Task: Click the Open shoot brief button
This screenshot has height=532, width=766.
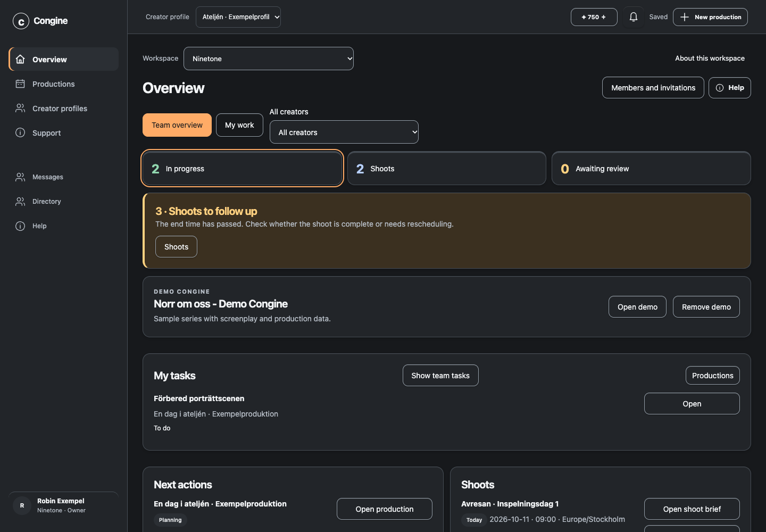Action: [x=692, y=509]
